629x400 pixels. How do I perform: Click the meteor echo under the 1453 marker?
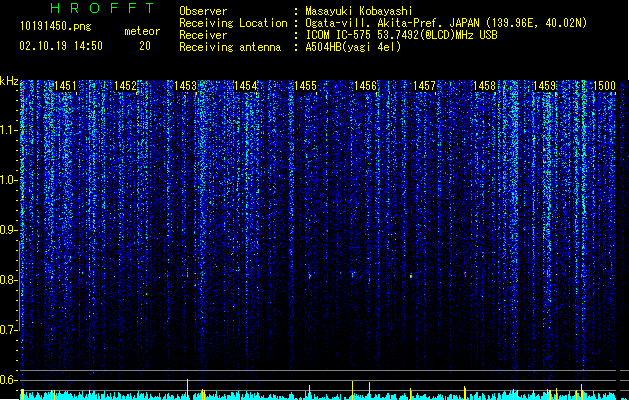(187, 274)
